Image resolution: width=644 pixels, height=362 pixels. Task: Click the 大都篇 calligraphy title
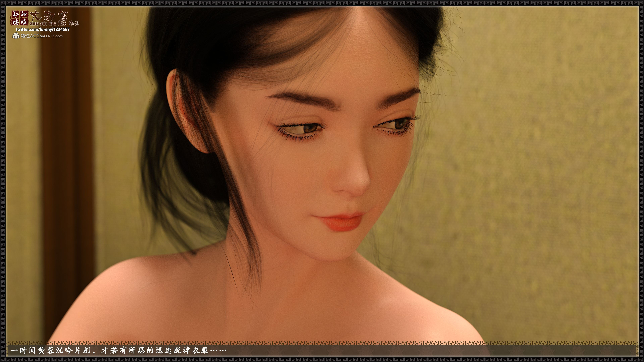[49, 16]
